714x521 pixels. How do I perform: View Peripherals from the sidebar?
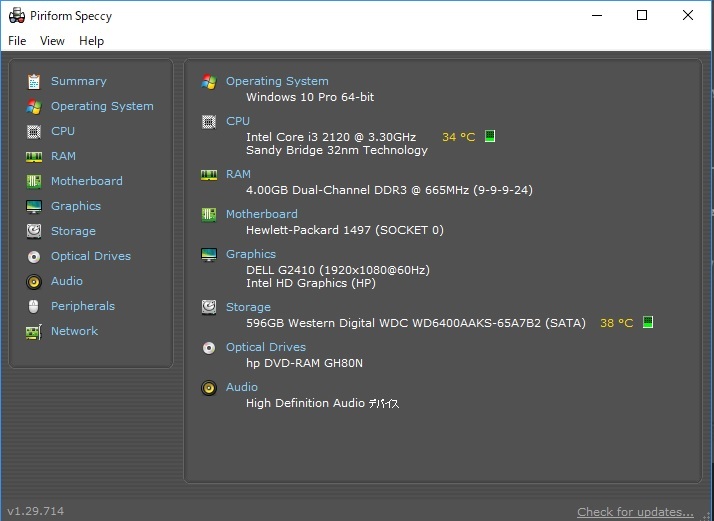(x=83, y=306)
